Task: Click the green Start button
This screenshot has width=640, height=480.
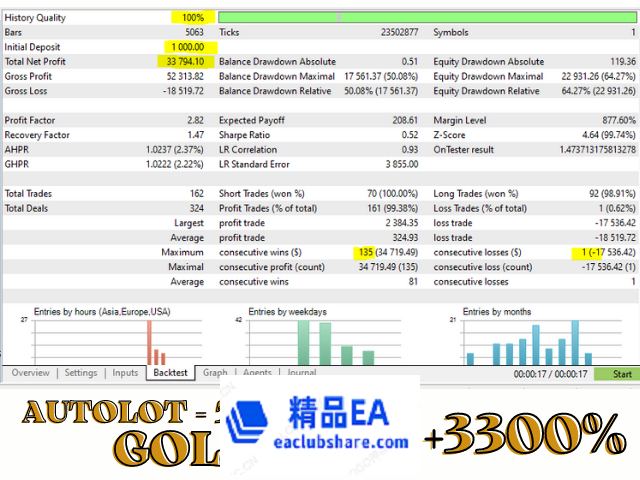Action: (617, 374)
